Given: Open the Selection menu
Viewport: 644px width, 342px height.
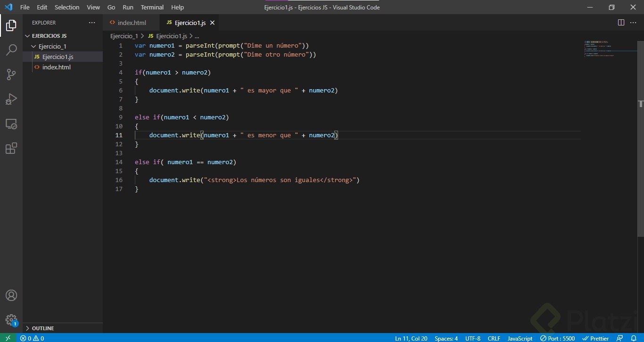Looking at the screenshot, I should tap(67, 7).
